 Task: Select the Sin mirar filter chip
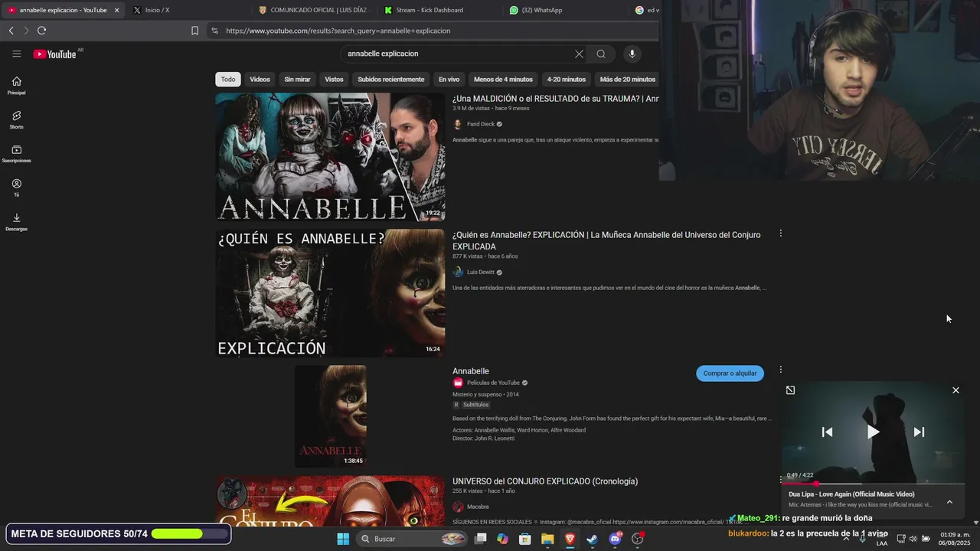click(297, 80)
